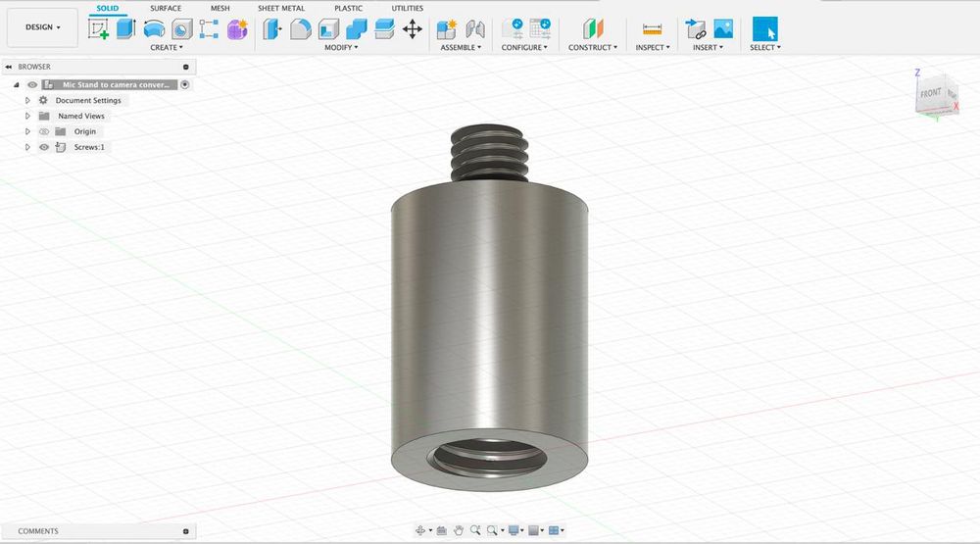The width and height of the screenshot is (980, 544).
Task: Switch to the Utilities tab
Action: 407,8
